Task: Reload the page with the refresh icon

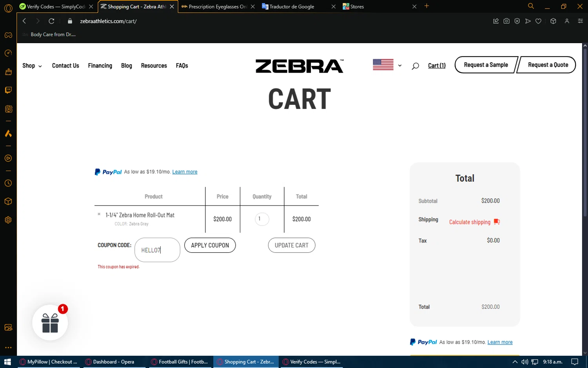Action: 51,21
